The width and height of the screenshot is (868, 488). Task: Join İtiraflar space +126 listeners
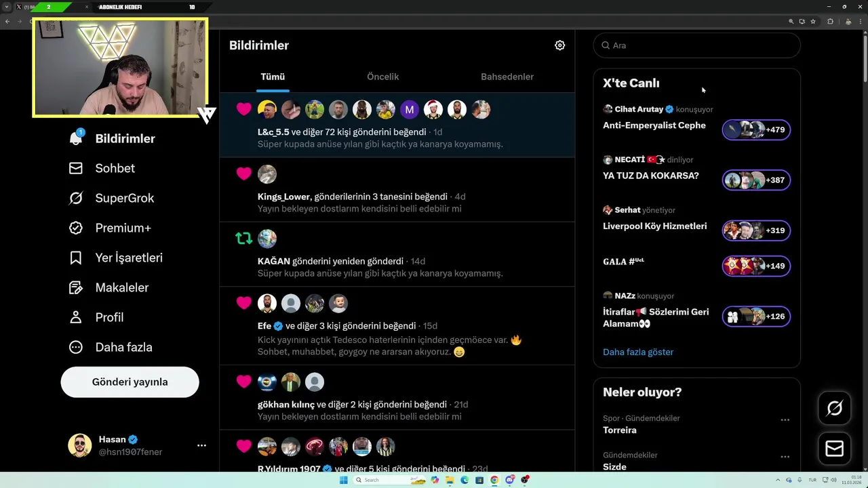756,316
